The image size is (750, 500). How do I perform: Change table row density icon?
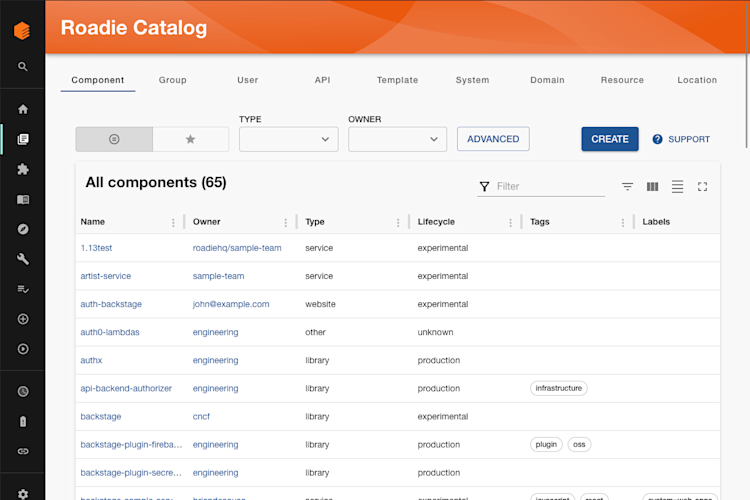[x=677, y=187]
